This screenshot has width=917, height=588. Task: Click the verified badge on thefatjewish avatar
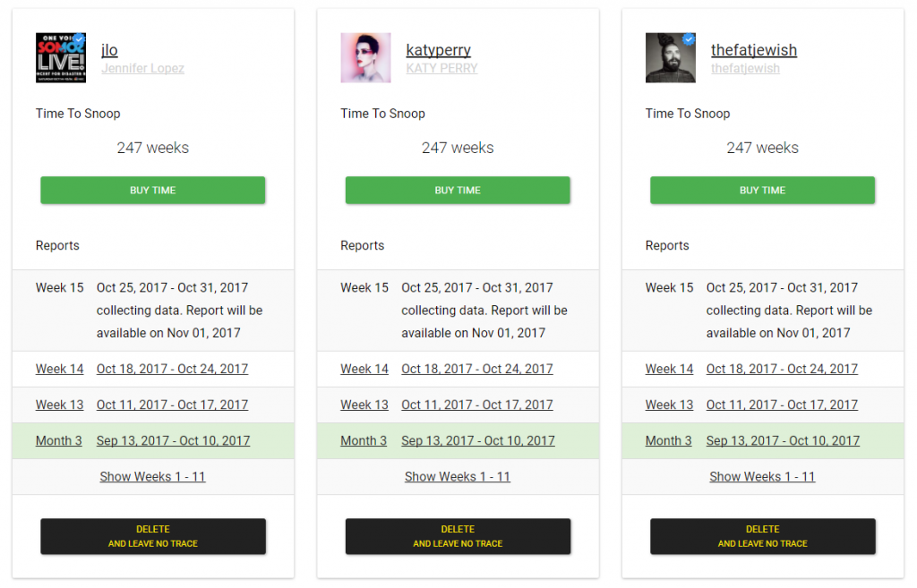[689, 39]
